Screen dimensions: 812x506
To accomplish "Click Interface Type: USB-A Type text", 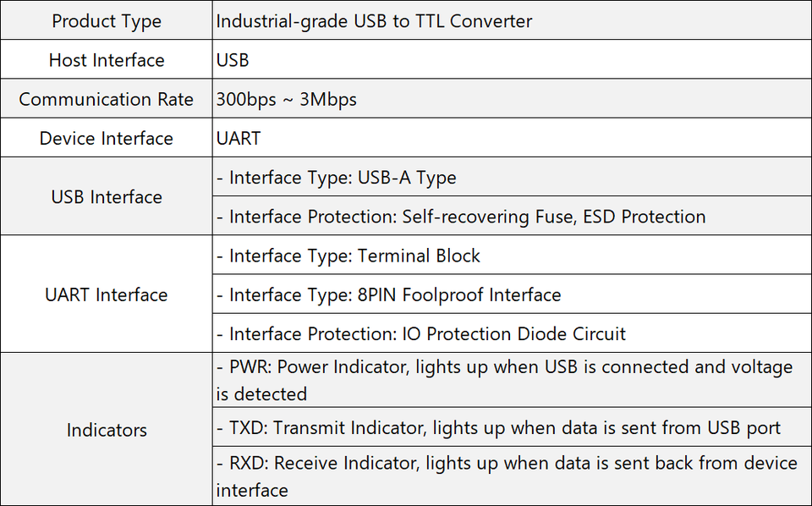I will tap(336, 178).
